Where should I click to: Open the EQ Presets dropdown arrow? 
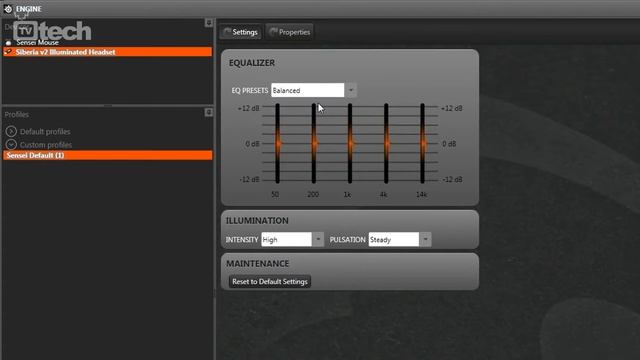[x=351, y=90]
